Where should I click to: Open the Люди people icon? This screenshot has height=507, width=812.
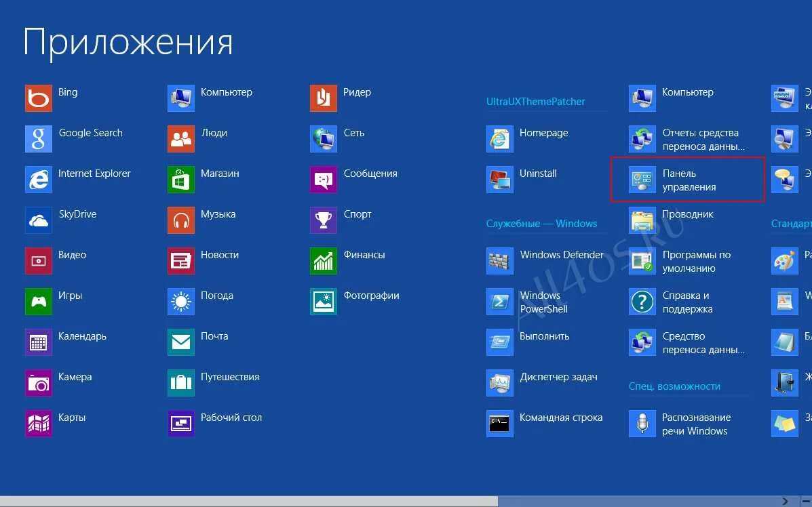[180, 139]
